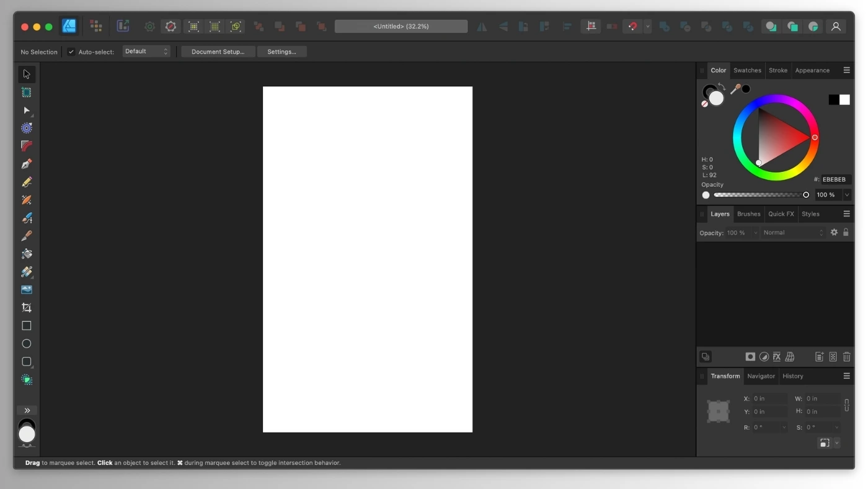
Task: Open the layer opacity dropdown arrow
Action: tap(755, 233)
